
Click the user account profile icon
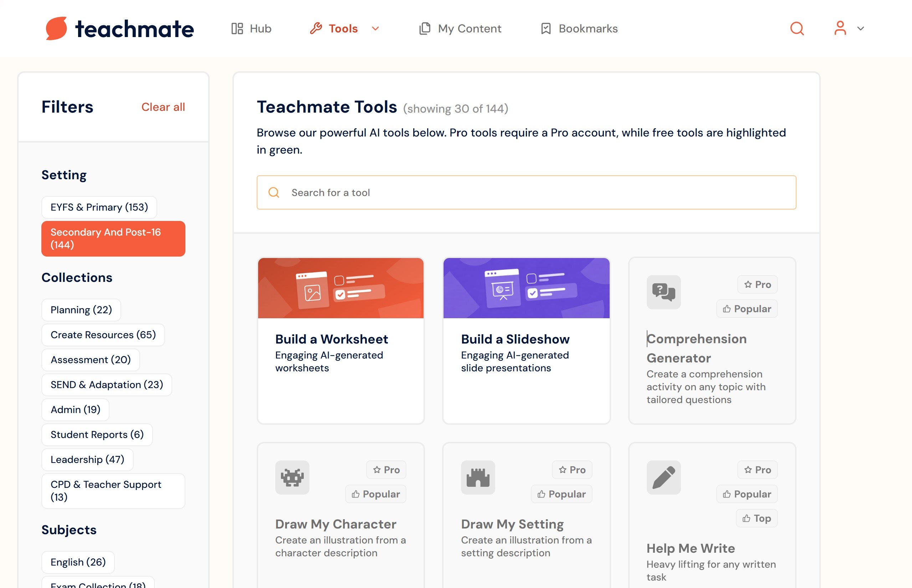click(x=840, y=28)
